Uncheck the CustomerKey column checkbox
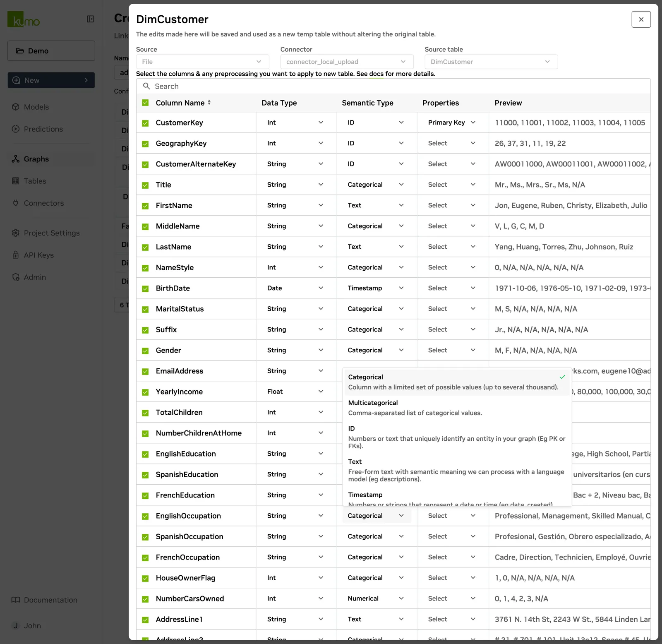Viewport: 662px width, 644px height. pyautogui.click(x=145, y=123)
